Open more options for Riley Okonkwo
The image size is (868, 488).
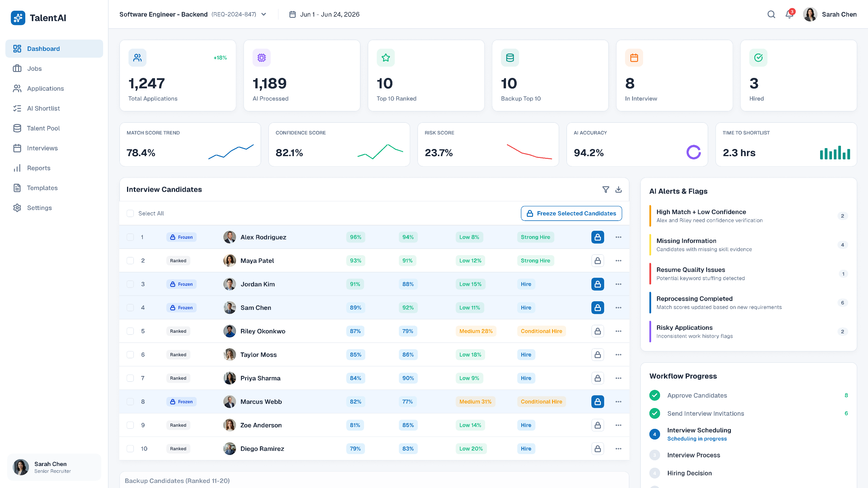[x=618, y=331]
